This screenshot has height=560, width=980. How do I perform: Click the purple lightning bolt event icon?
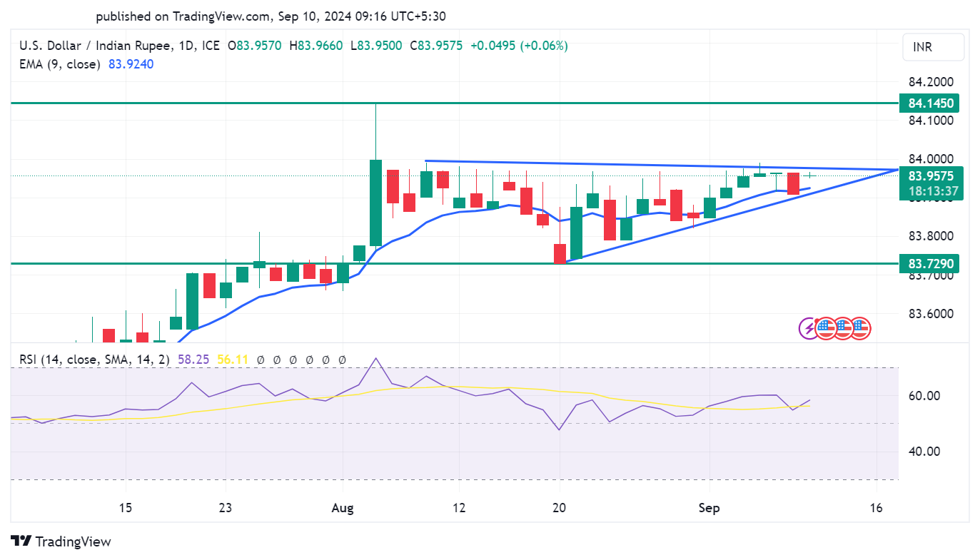pyautogui.click(x=809, y=328)
